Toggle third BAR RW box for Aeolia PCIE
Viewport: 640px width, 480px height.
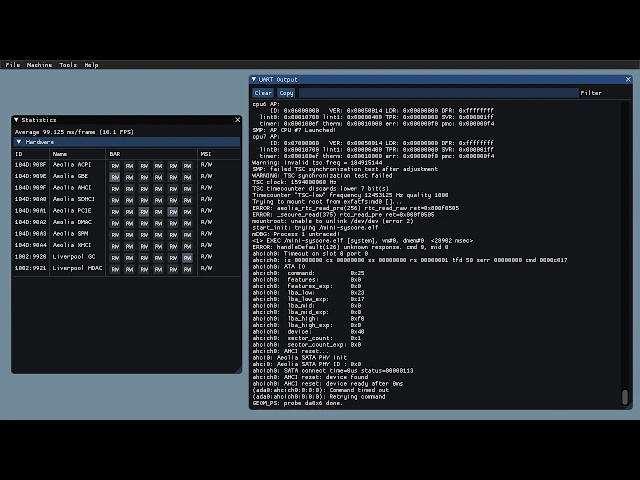pos(144,212)
